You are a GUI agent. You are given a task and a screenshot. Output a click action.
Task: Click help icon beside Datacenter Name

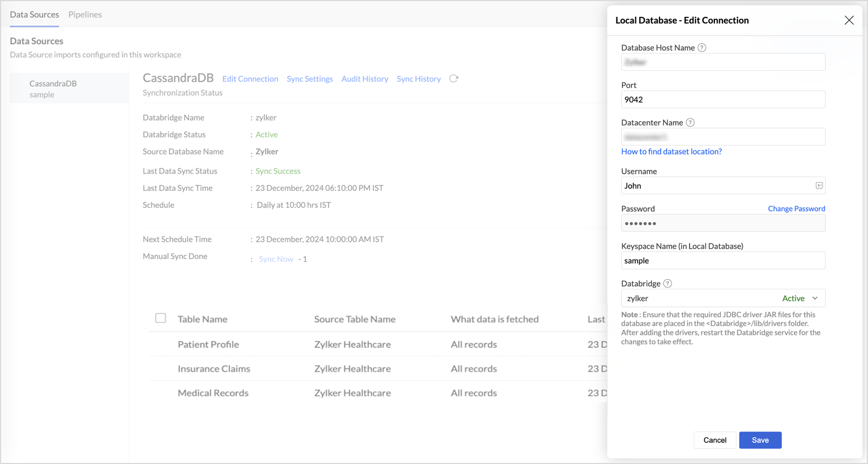pyautogui.click(x=690, y=123)
